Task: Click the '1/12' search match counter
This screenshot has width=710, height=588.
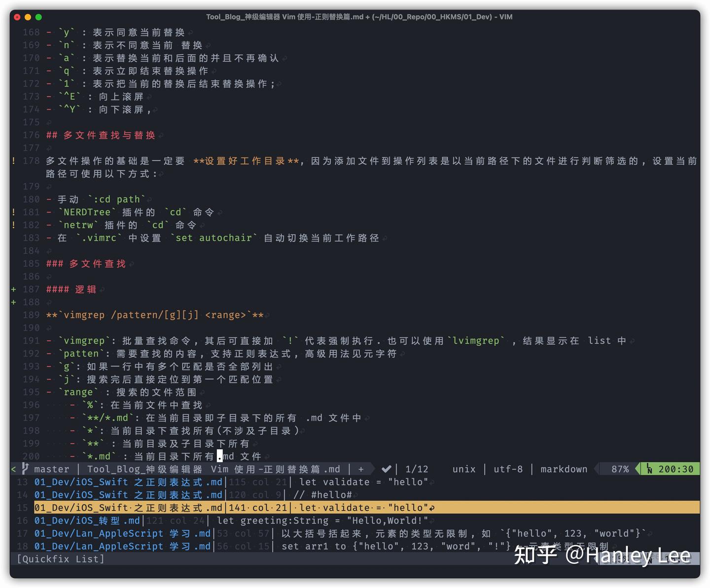Action: point(417,469)
